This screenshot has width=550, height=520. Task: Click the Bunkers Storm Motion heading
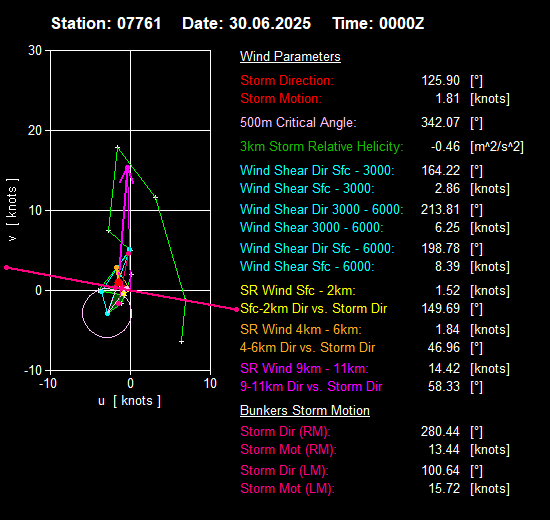tap(305, 411)
